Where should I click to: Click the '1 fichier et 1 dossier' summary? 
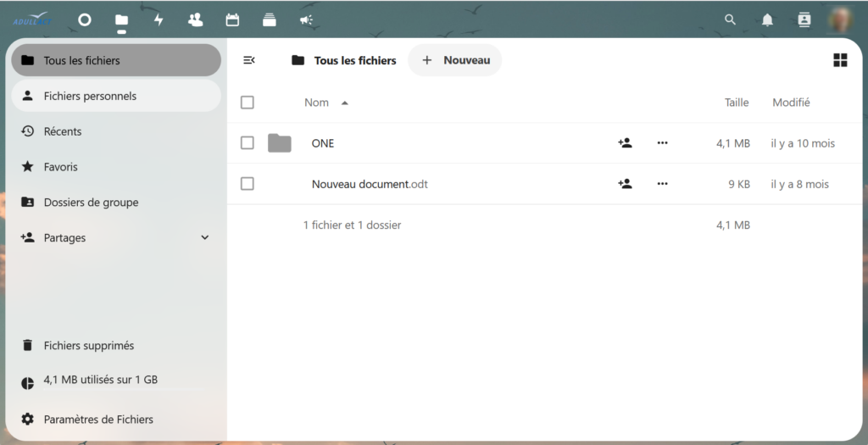[352, 225]
